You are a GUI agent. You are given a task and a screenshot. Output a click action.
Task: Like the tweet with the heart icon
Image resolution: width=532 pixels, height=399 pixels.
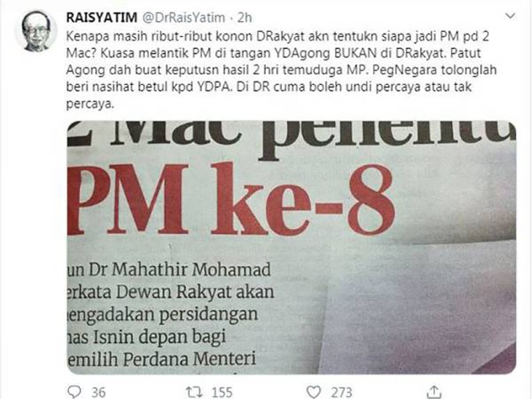pos(313,392)
